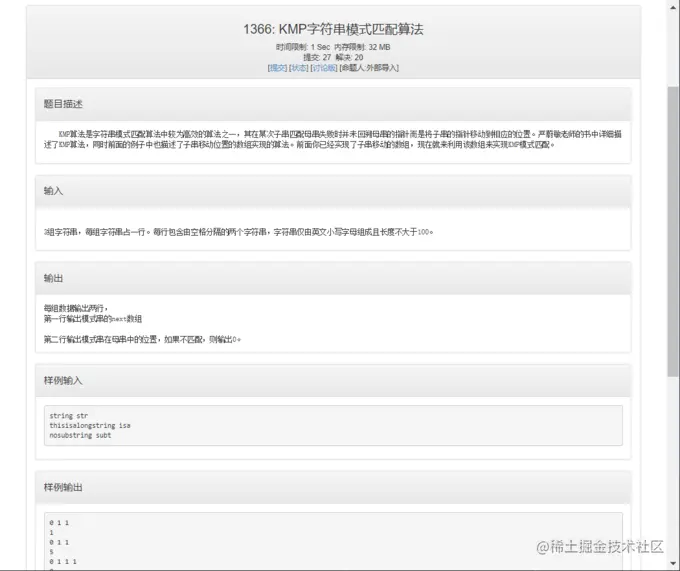
Task: Click sample input line 'thisisalongstring isa'
Action: (90, 426)
